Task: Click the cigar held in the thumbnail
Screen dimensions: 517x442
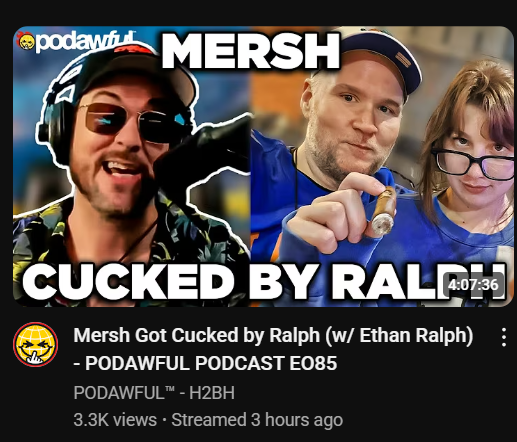Action: (x=383, y=211)
